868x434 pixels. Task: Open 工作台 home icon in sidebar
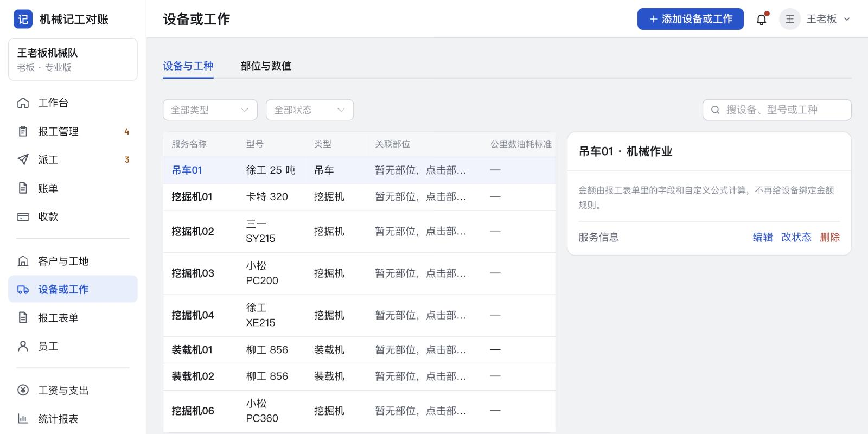(23, 103)
